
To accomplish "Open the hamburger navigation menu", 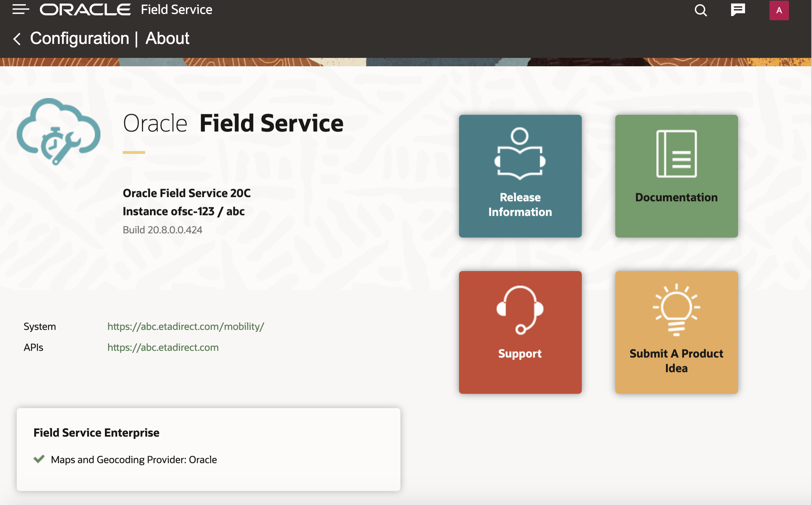I will point(20,9).
